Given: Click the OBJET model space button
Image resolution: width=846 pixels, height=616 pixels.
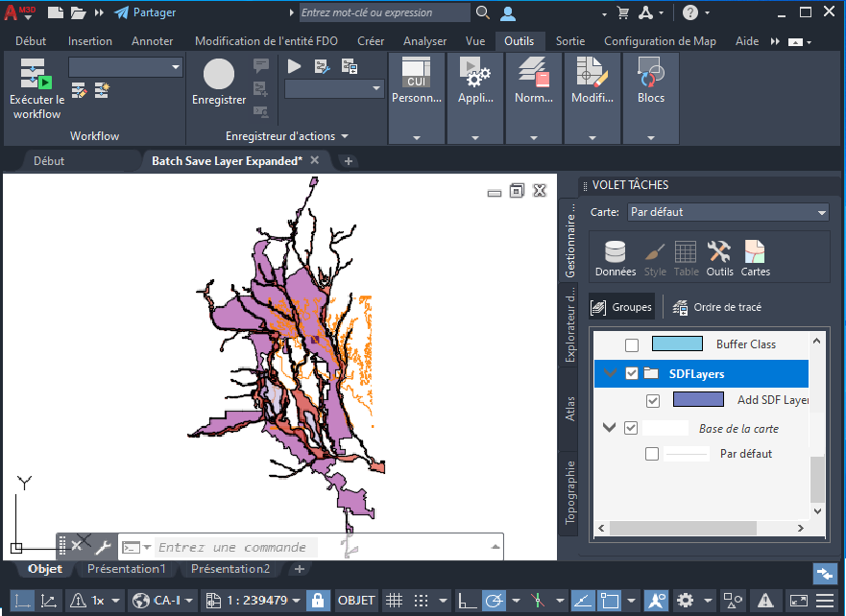Looking at the screenshot, I should [355, 600].
